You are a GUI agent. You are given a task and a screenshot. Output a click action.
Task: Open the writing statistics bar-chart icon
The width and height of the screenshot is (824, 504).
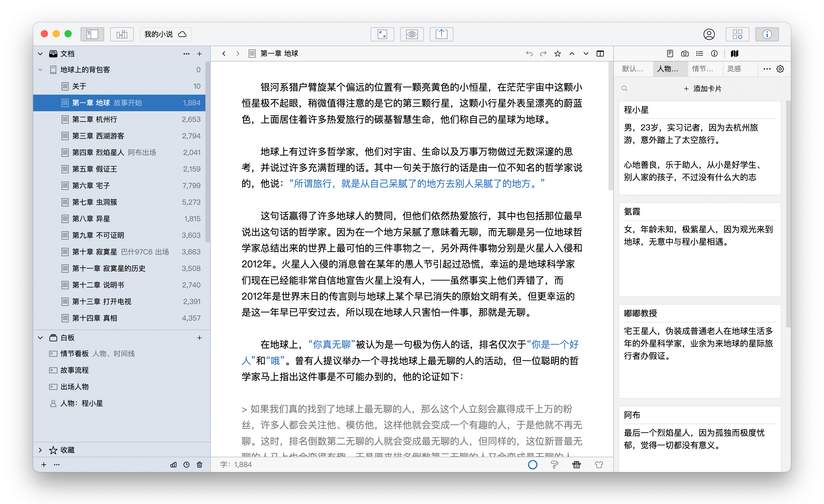pos(173,465)
